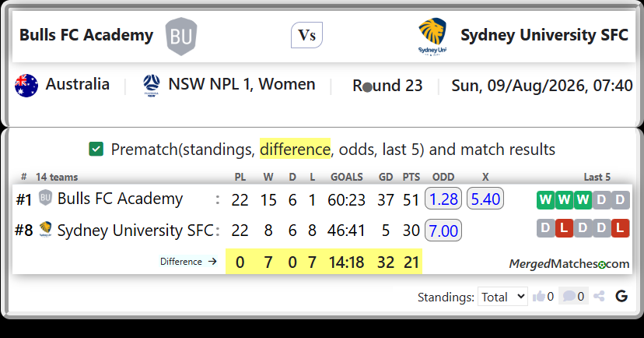The image size is (644, 338).
Task: Click the GD column header
Action: (386, 177)
